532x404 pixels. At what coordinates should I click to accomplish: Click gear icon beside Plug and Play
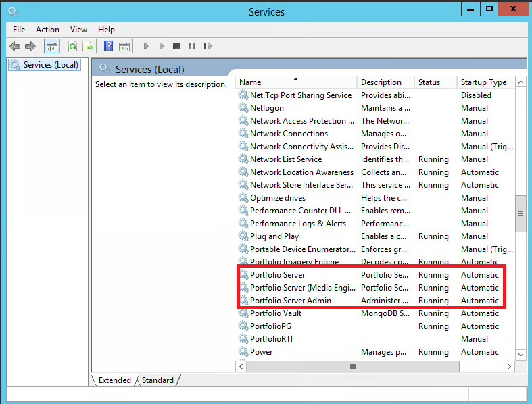coord(243,236)
